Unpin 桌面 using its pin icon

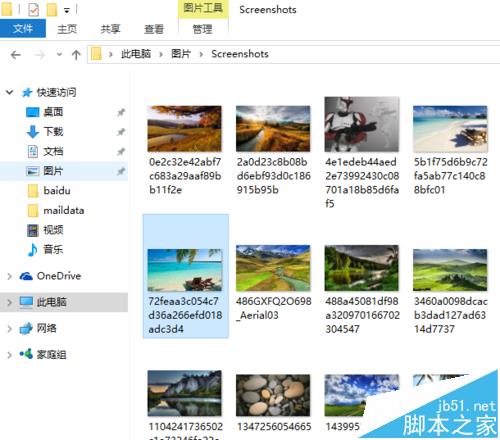point(121,113)
